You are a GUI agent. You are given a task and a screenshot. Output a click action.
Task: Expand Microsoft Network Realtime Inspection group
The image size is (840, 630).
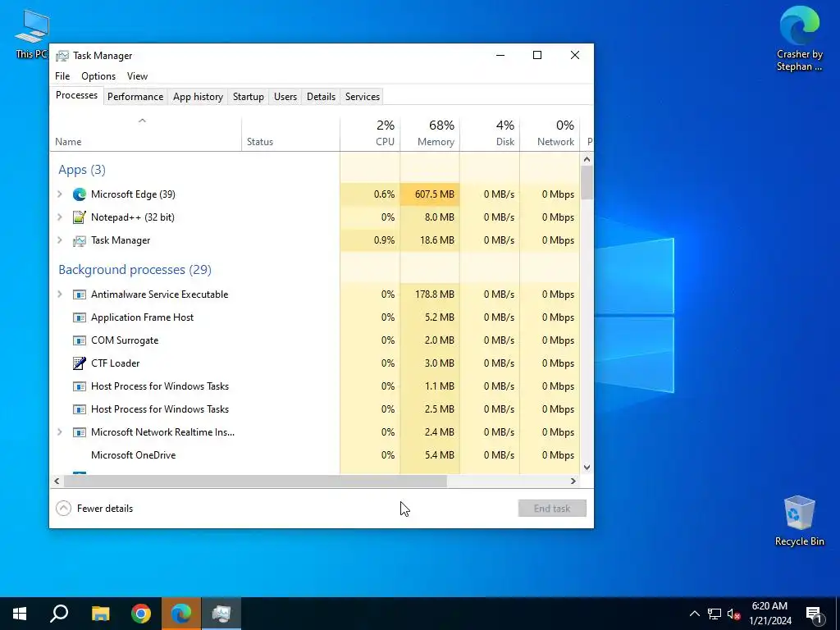tap(60, 432)
